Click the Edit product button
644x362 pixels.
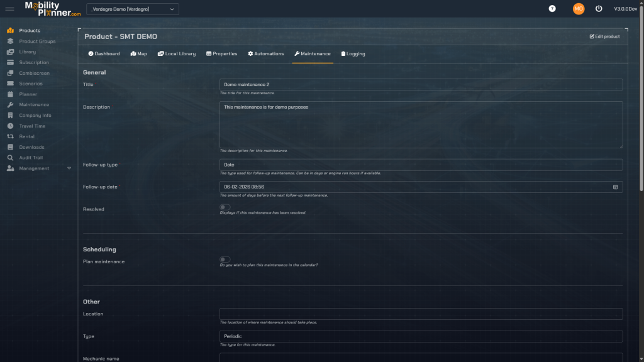click(x=604, y=36)
